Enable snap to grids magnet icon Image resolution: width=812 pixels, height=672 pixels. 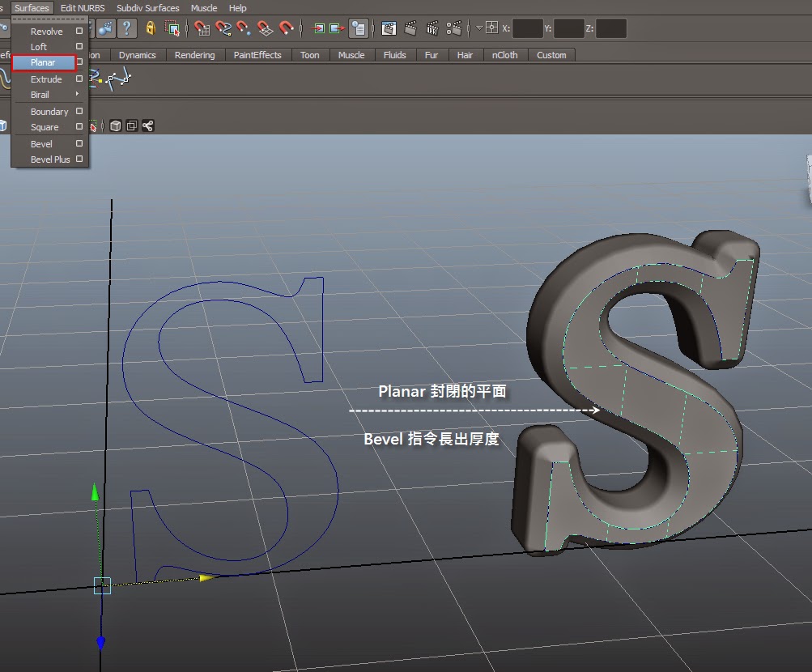(202, 28)
